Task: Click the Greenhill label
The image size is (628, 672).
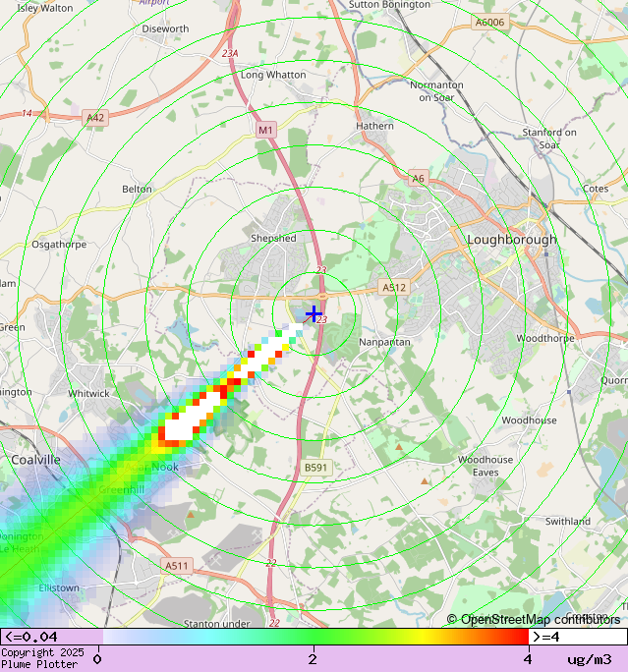Action: [x=121, y=489]
